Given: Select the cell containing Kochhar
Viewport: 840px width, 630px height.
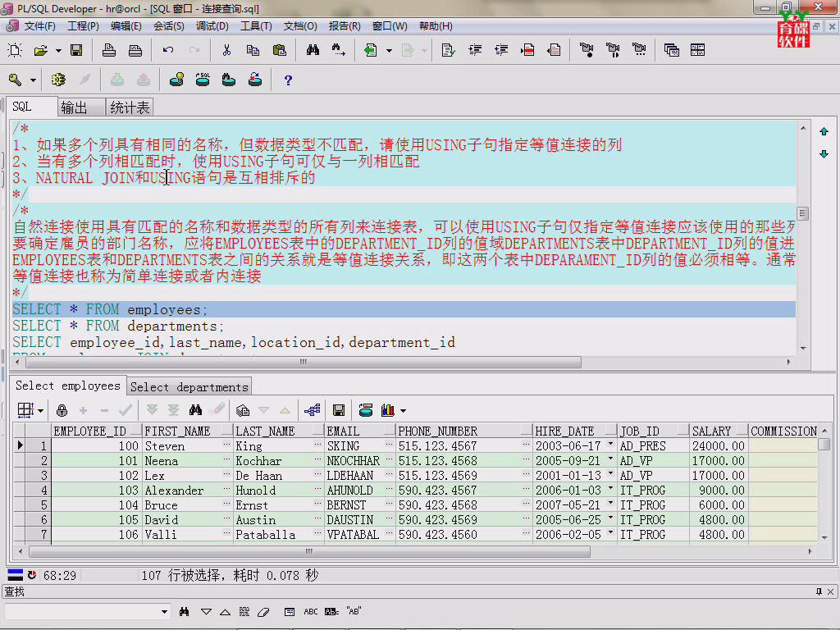Looking at the screenshot, I should point(279,460).
